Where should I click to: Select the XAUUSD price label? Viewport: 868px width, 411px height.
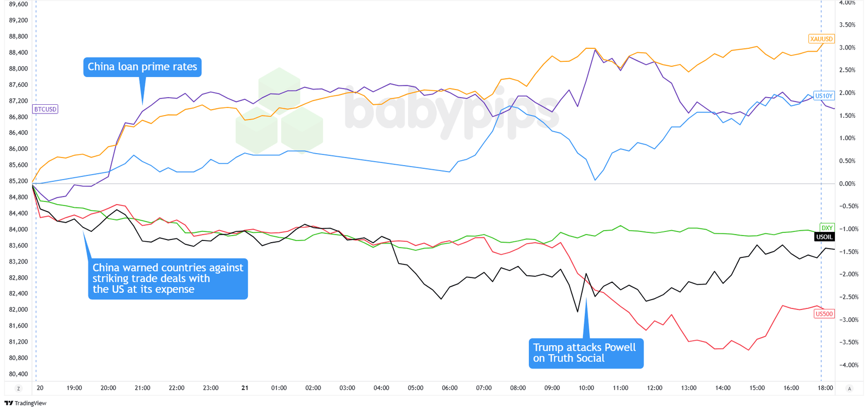click(821, 39)
